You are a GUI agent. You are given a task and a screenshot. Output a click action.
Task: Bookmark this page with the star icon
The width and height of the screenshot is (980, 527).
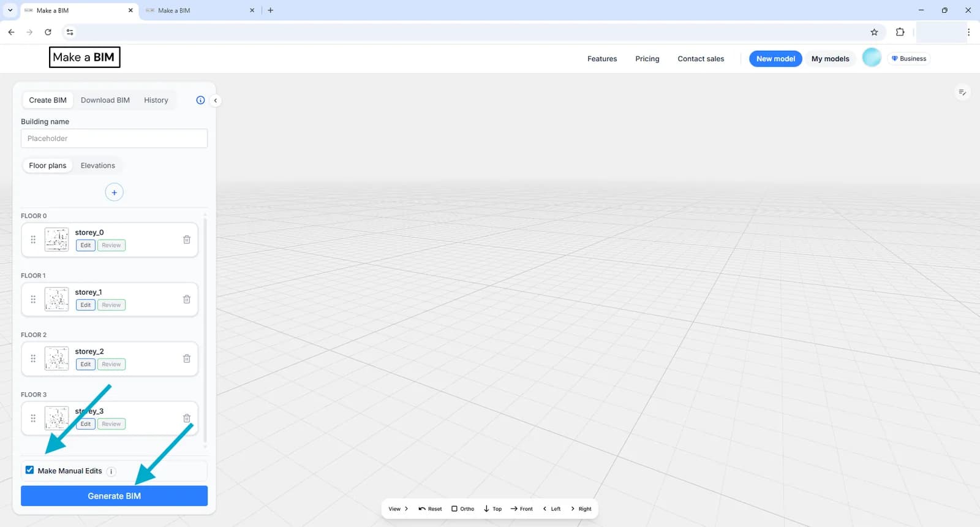[874, 32]
